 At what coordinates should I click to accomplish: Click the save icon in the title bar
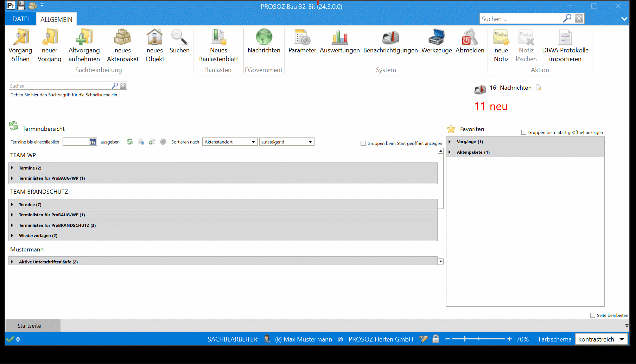point(21,6)
